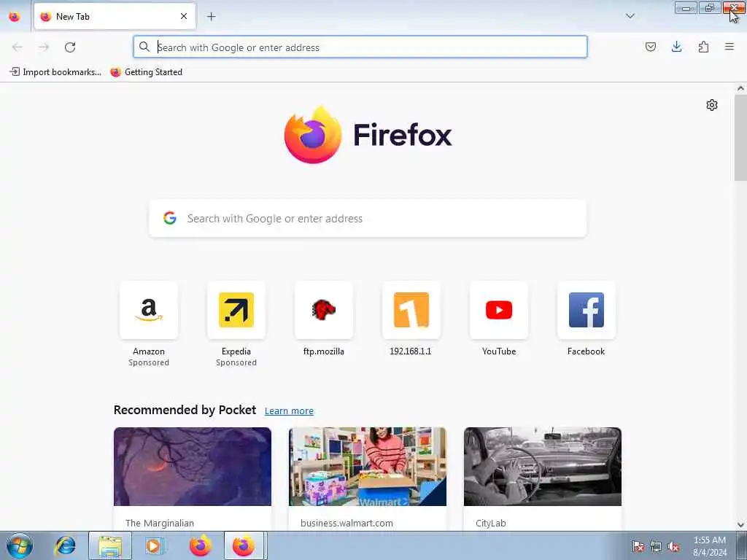Click the Google search box on page
747x560 pixels.
(x=368, y=219)
